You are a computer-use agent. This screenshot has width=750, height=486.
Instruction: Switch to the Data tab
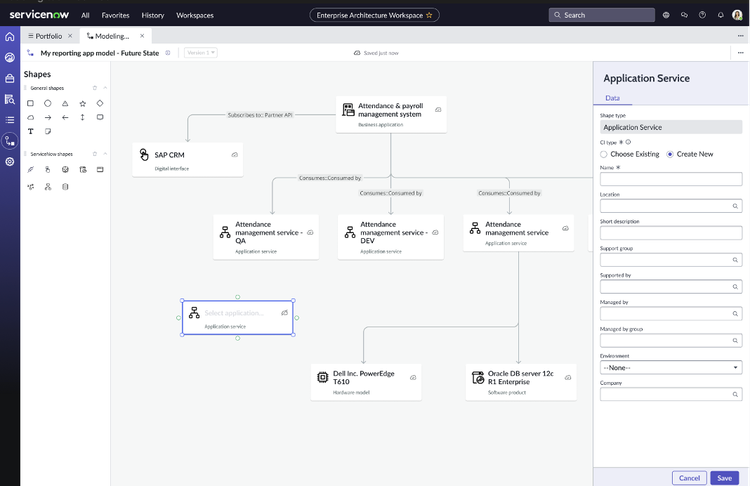[612, 98]
